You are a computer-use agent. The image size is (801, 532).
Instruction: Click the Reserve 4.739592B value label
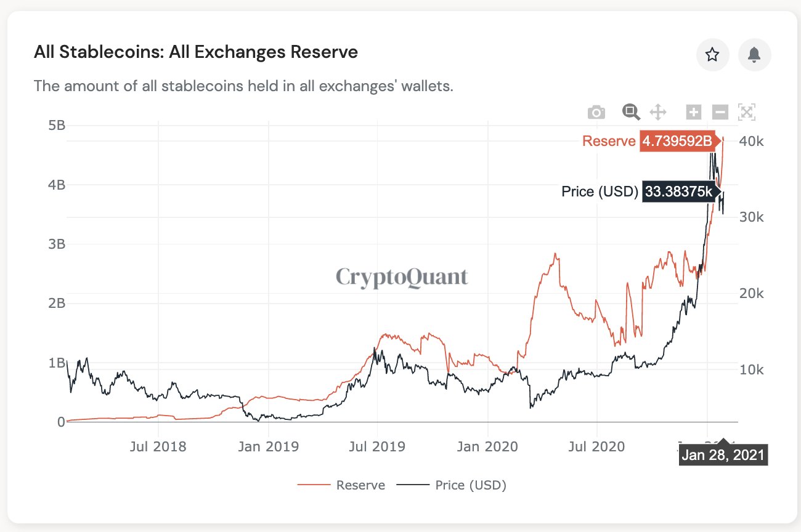click(677, 142)
